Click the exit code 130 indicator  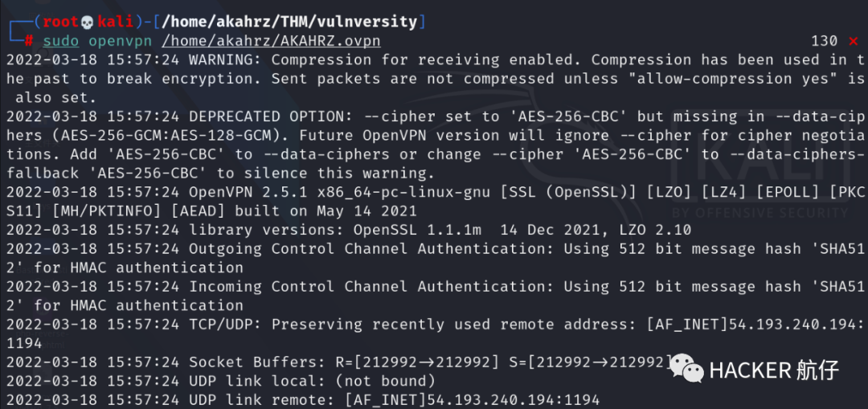[824, 41]
